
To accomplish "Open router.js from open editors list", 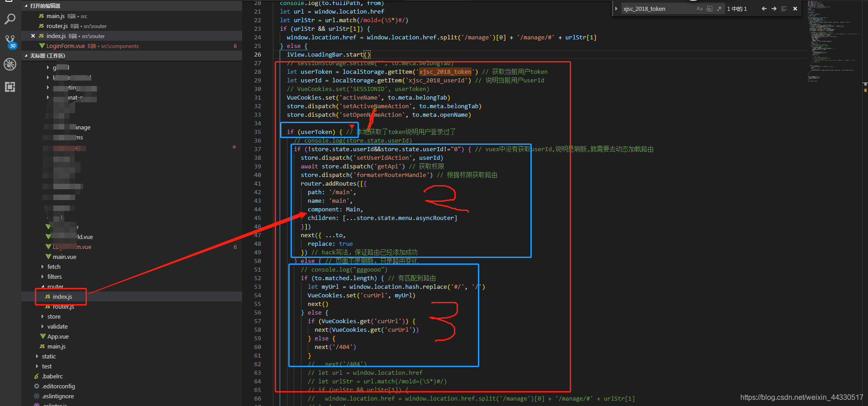I will point(132,26).
